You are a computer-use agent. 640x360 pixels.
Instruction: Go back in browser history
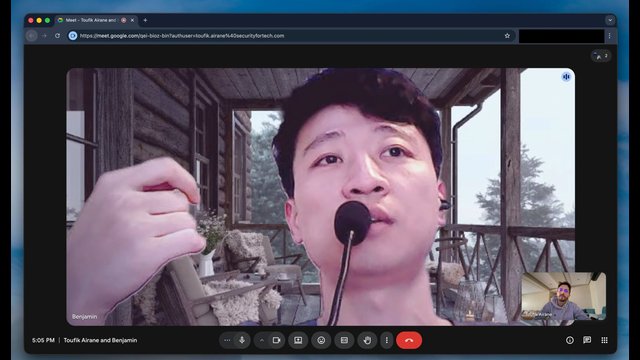[x=31, y=36]
